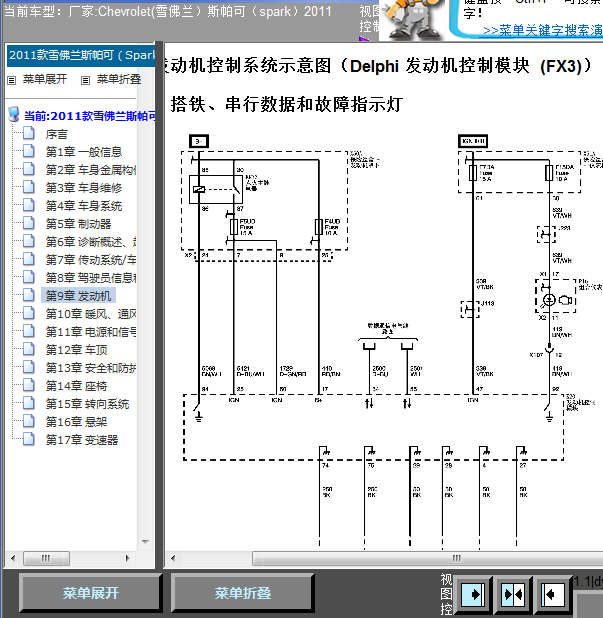Select 第3章 车身维修 in the tree
Viewport: 603px width, 618px height.
(x=84, y=188)
